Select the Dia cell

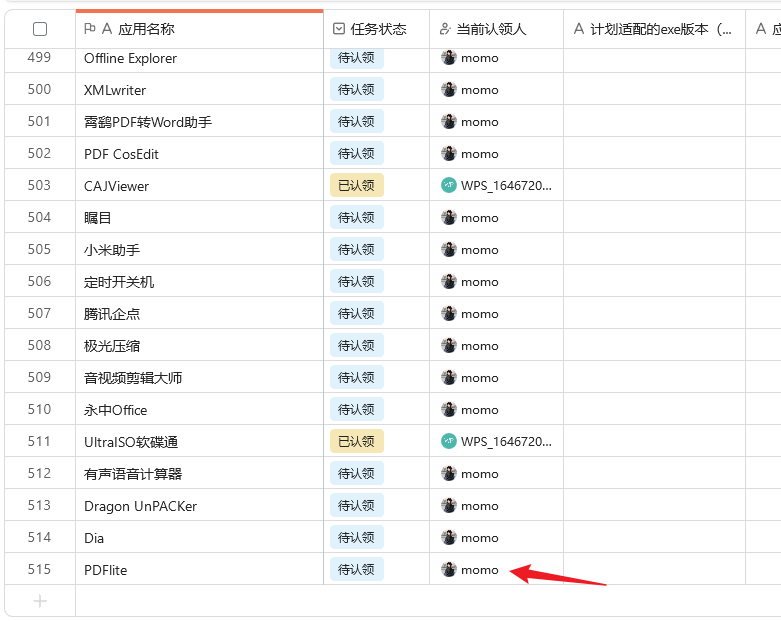click(199, 538)
